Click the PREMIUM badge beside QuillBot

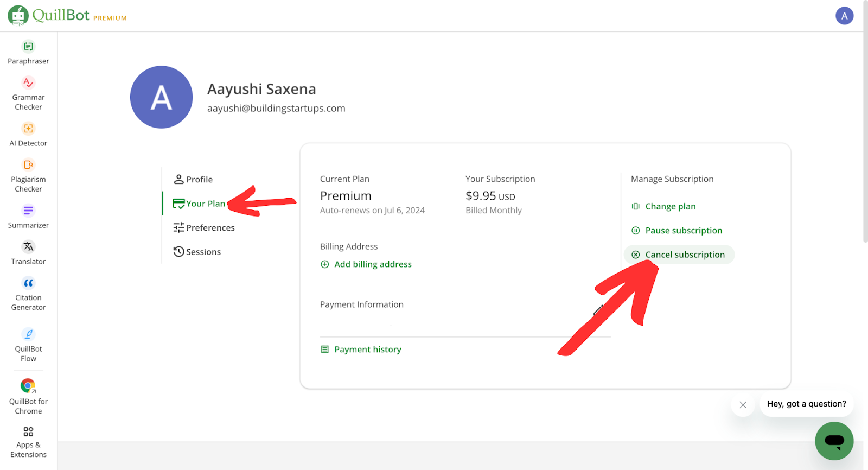(x=110, y=18)
